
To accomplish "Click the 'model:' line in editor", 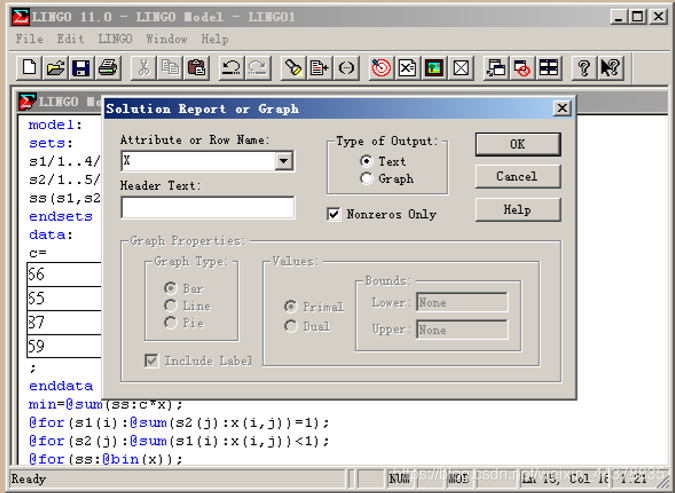I will 55,125.
